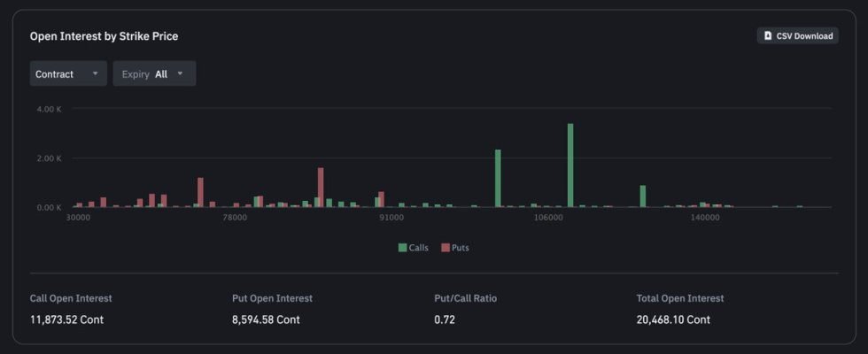The height and width of the screenshot is (354, 868).
Task: Click the Call Open Interest value 11,873.52 Cont
Action: click(x=67, y=319)
